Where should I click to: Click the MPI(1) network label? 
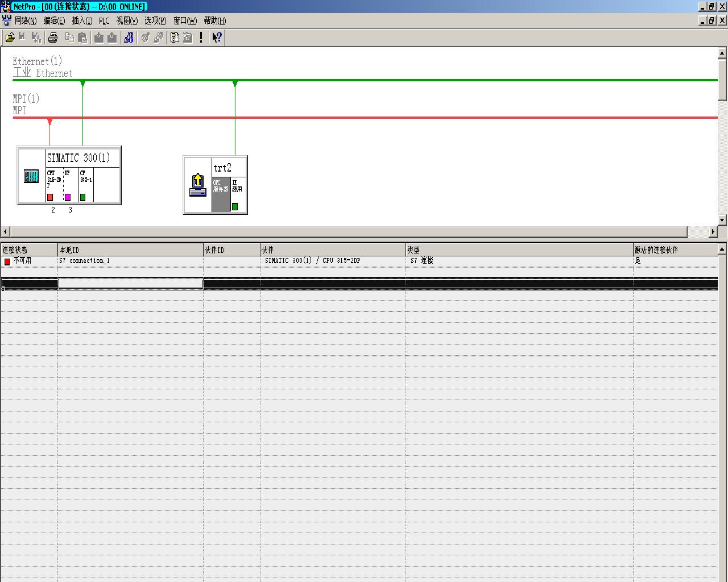(x=26, y=98)
